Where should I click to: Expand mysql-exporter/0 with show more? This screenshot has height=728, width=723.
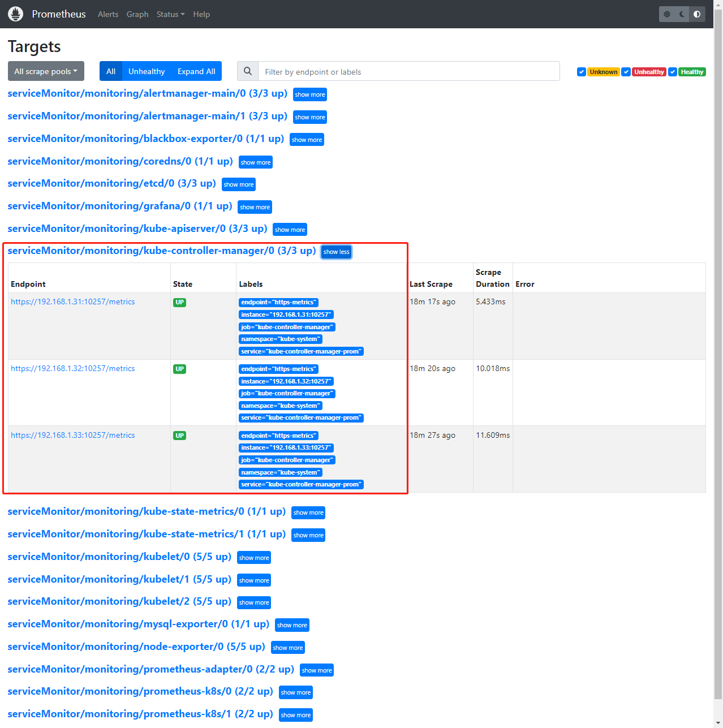(x=292, y=625)
